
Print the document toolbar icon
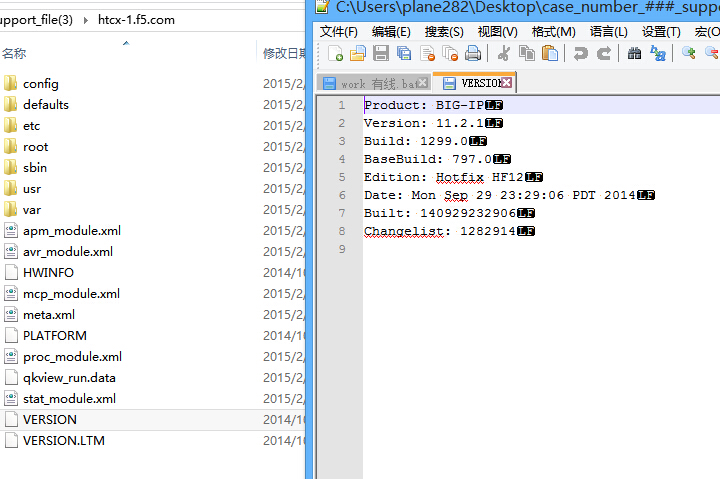[x=473, y=54]
